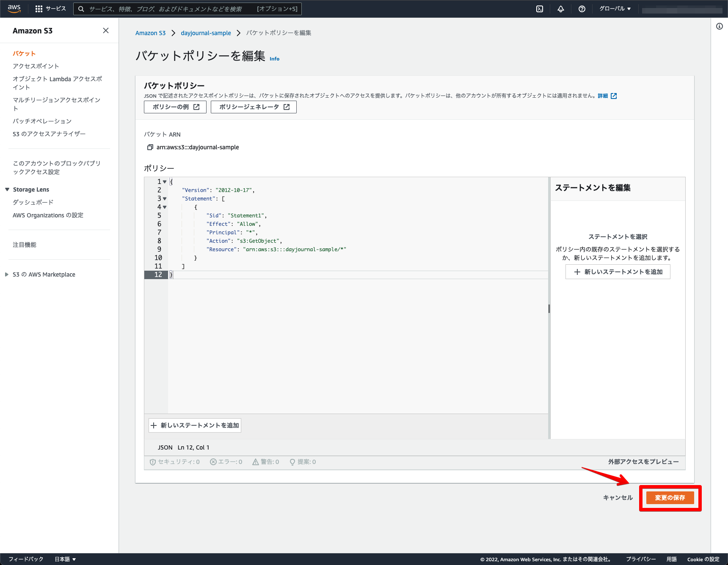Open バッチオペレーション in sidebar
This screenshot has width=728, height=565.
click(42, 121)
